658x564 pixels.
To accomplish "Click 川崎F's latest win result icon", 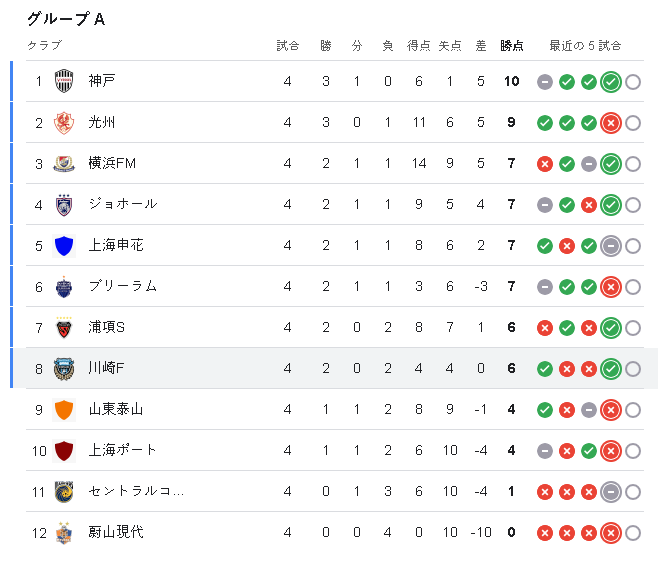I will pyautogui.click(x=611, y=369).
